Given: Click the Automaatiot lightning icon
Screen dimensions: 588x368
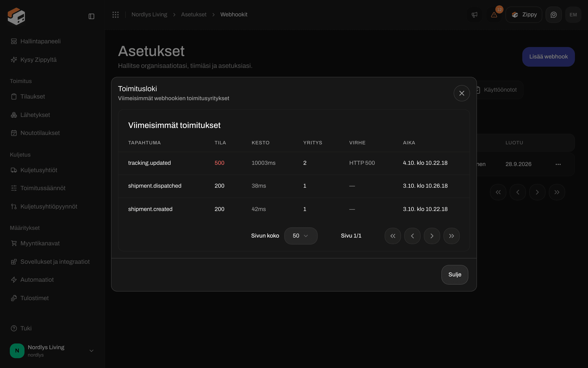Looking at the screenshot, I should coord(14,280).
